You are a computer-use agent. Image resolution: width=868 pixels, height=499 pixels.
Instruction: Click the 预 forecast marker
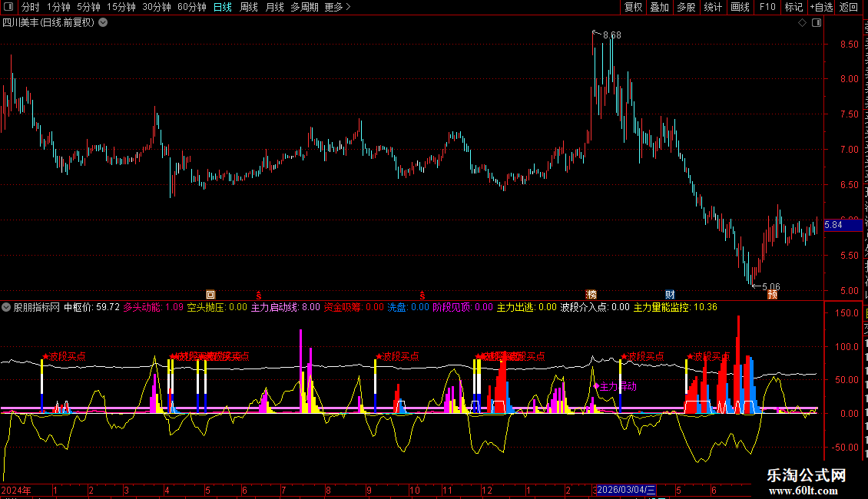(772, 294)
